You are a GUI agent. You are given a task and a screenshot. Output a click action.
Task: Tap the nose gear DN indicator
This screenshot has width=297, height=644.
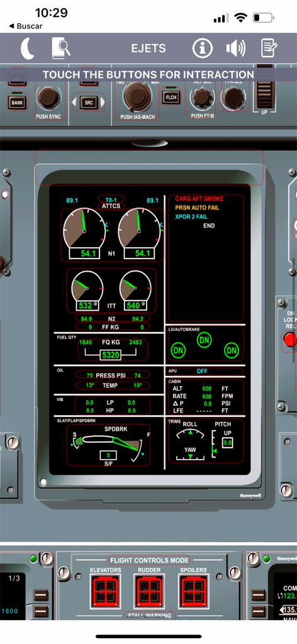(x=204, y=340)
